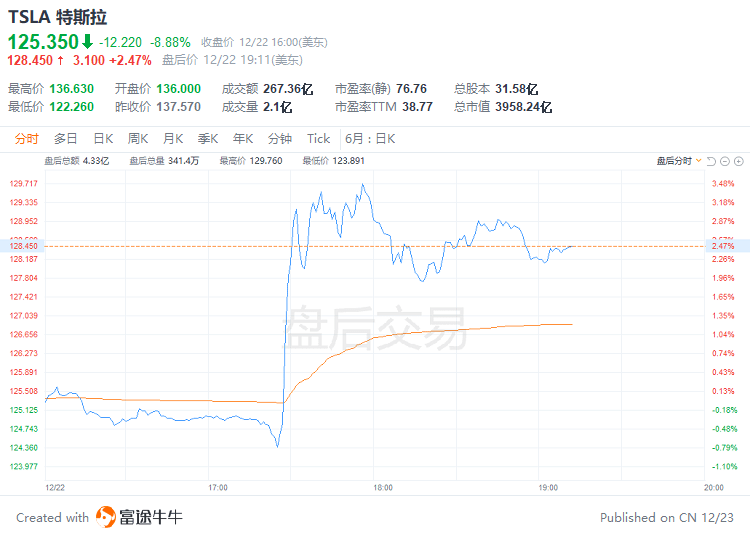Image resolution: width=750 pixels, height=538 pixels.
Task: Expand the 6月：日K period selector
Action: [369, 139]
